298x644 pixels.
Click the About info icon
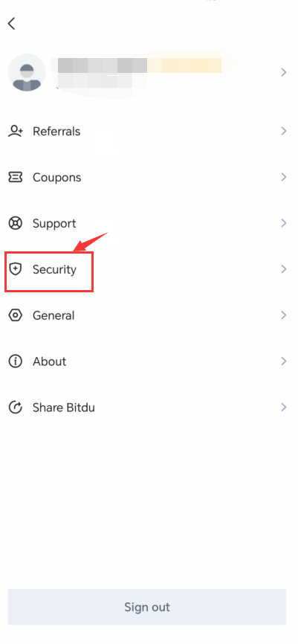(15, 361)
